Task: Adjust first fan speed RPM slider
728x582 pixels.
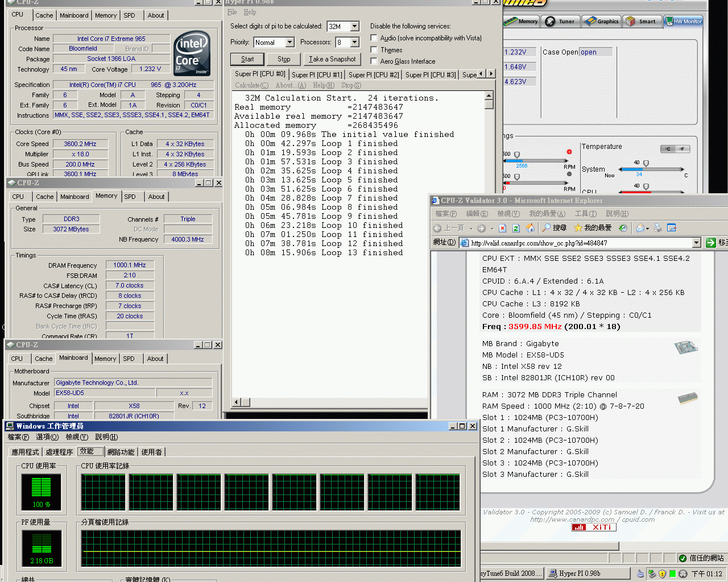Action: (x=517, y=156)
